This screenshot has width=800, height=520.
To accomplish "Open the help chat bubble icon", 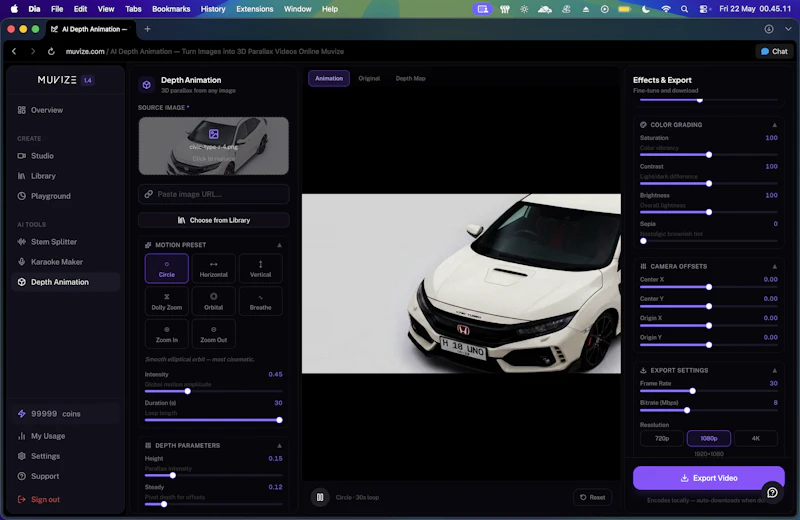I will point(772,492).
